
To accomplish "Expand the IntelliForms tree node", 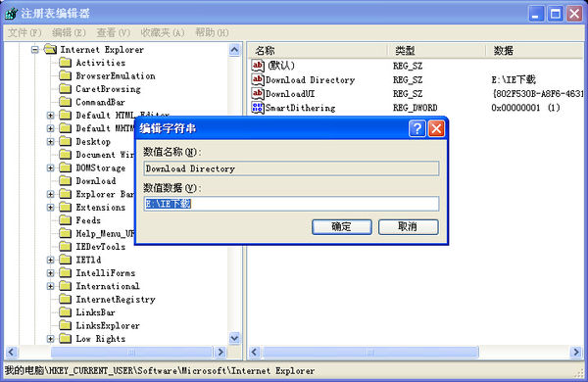I will point(50,273).
